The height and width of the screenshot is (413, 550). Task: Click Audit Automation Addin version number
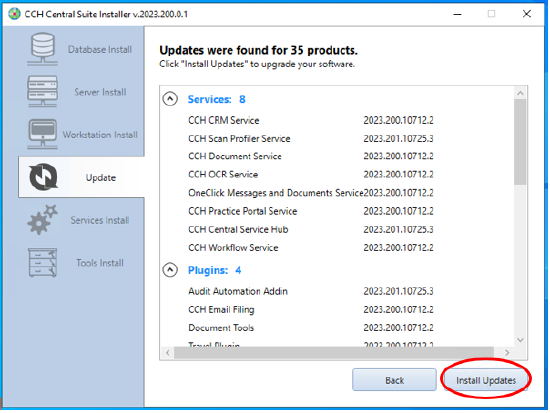[398, 291]
